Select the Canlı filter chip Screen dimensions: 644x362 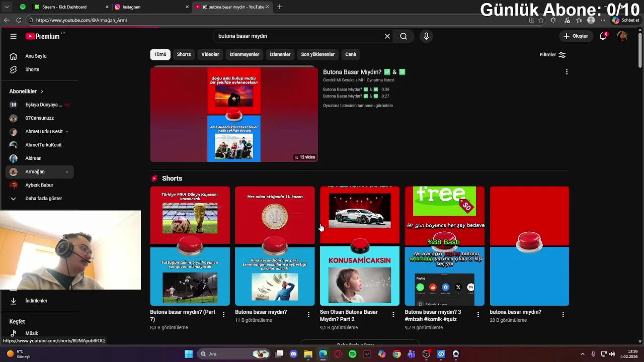tap(351, 54)
